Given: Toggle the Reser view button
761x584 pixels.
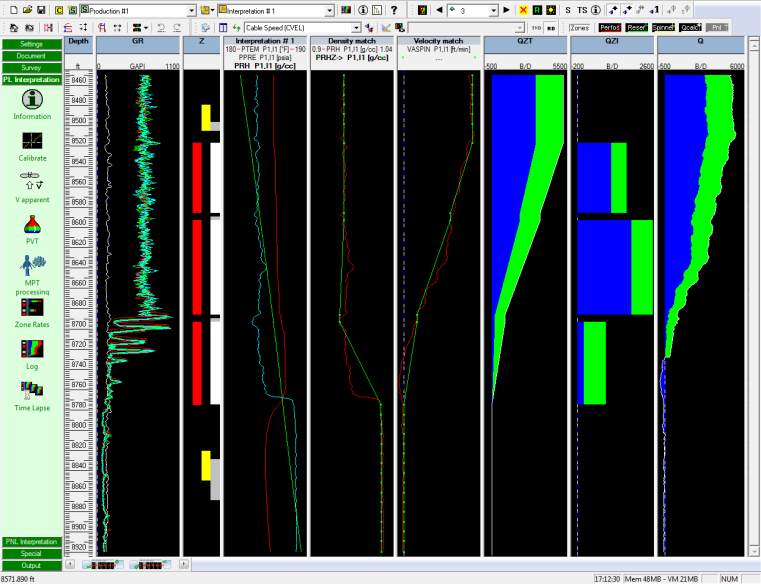Looking at the screenshot, I should coord(637,28).
